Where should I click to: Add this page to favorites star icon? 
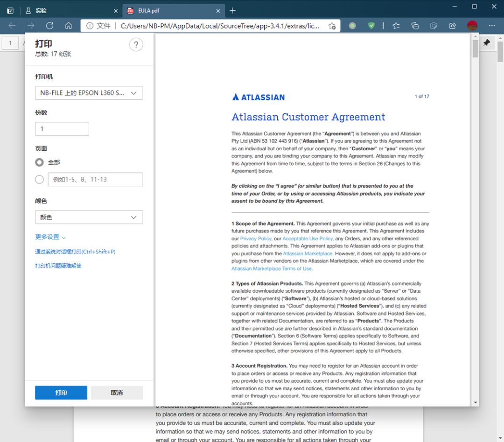(x=332, y=26)
